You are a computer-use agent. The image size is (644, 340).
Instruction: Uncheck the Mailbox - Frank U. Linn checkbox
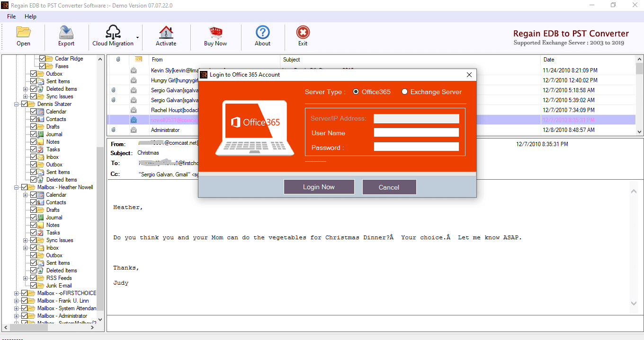click(25, 301)
